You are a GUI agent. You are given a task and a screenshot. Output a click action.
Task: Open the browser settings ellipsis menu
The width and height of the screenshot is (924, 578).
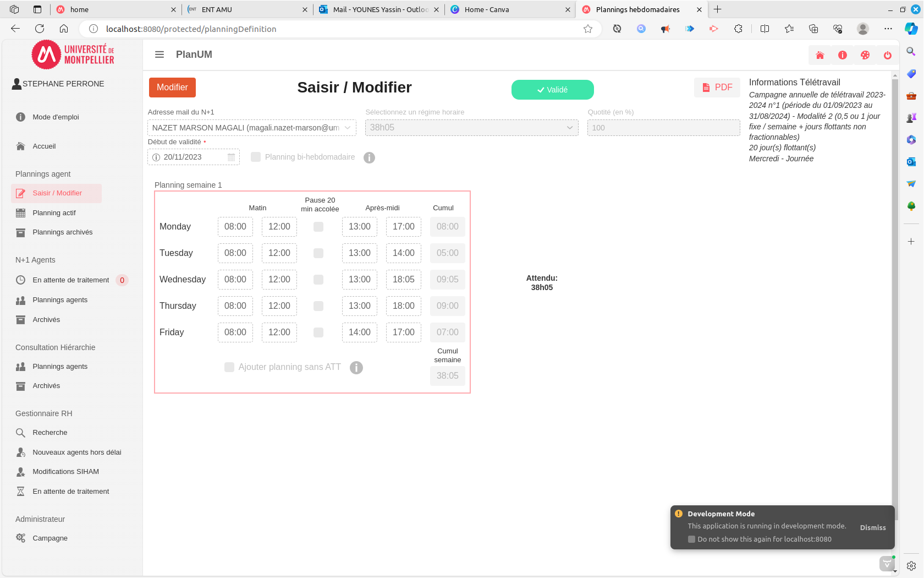[888, 29]
